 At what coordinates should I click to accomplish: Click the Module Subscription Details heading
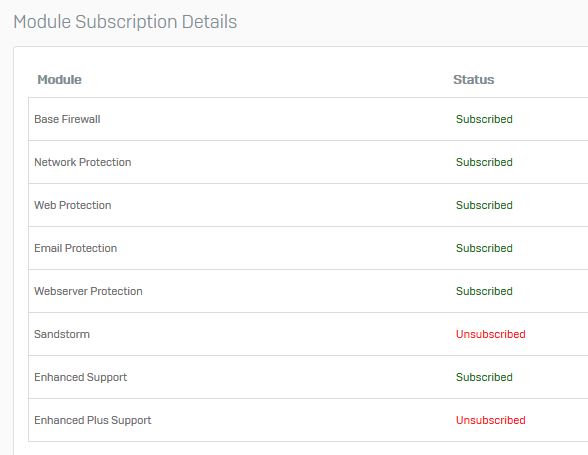[x=125, y=22]
